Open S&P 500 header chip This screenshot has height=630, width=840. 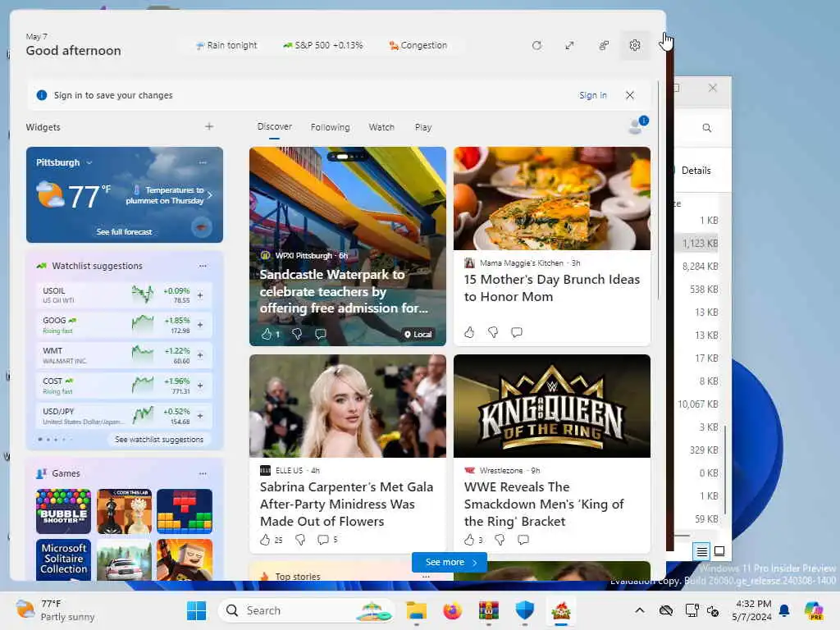click(323, 46)
